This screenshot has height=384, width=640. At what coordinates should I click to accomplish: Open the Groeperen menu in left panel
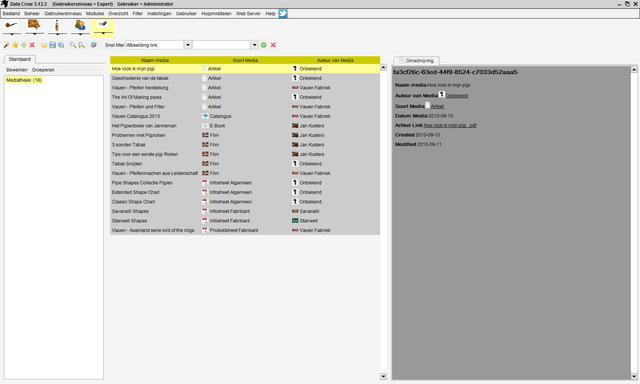(43, 70)
